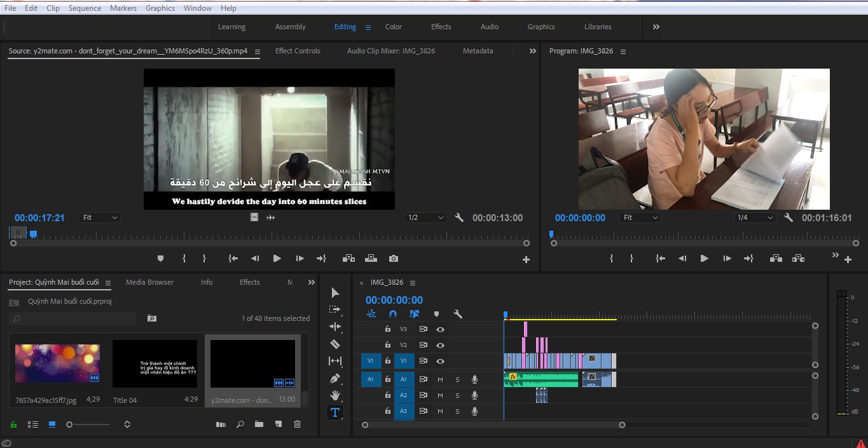This screenshot has height=448, width=868.
Task: Delete selected item with trash icon
Action: (x=297, y=424)
